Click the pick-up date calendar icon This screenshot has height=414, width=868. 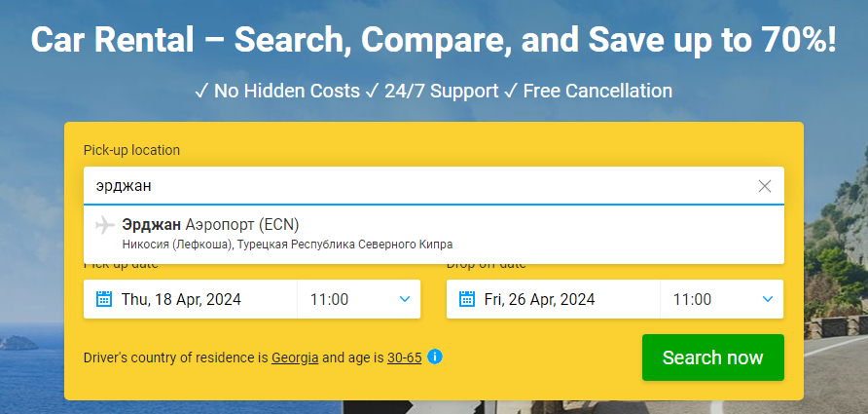tap(104, 299)
